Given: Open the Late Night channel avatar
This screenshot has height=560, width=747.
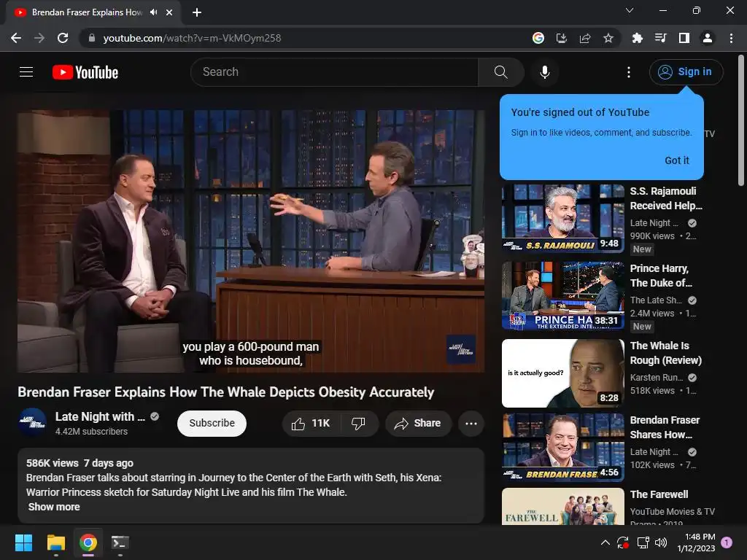Looking at the screenshot, I should coord(32,422).
